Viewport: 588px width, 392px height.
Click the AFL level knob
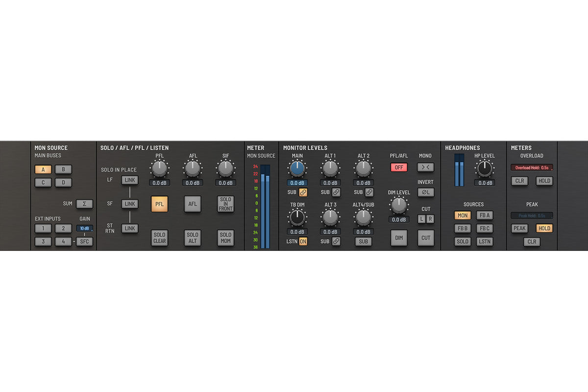coord(193,169)
